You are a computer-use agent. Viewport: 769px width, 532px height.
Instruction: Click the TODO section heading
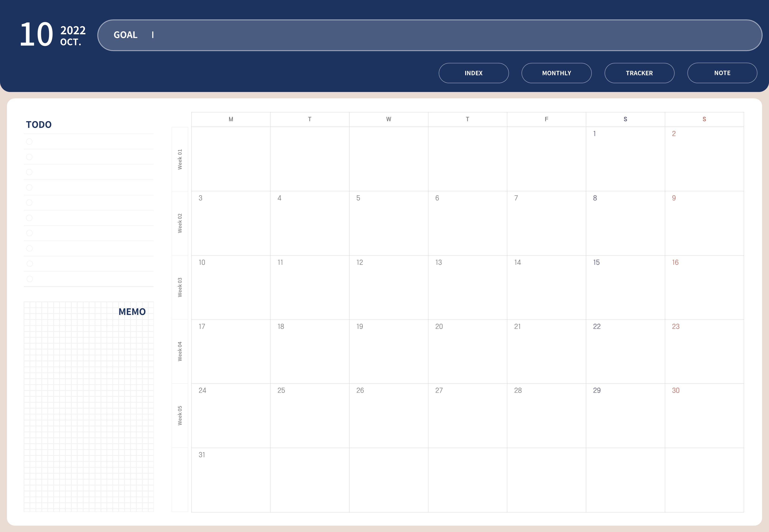tap(39, 125)
